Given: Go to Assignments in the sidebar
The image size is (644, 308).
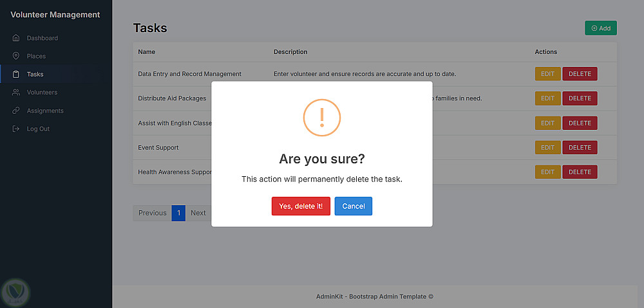Looking at the screenshot, I should [45, 111].
